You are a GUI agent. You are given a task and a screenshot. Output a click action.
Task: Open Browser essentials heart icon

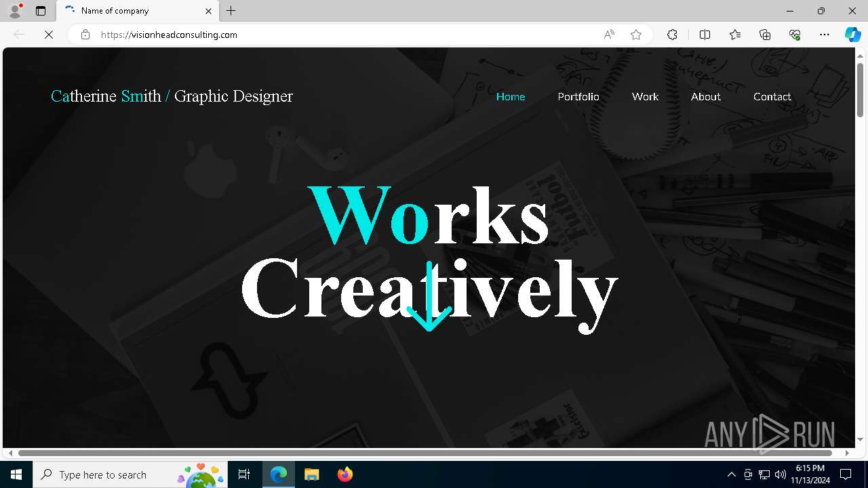coord(795,35)
